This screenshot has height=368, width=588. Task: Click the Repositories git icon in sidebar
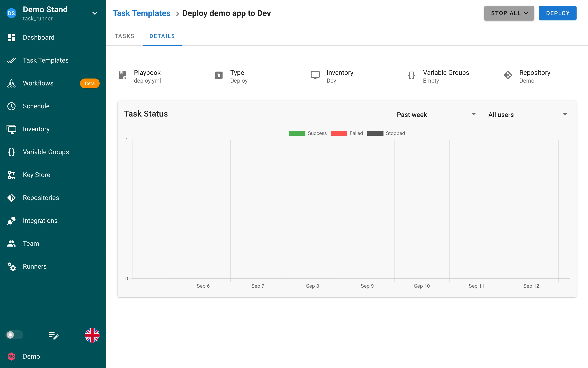coord(11,198)
